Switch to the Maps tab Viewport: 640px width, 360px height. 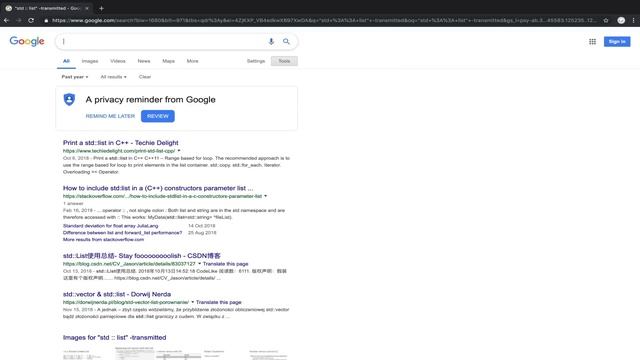[x=169, y=61]
